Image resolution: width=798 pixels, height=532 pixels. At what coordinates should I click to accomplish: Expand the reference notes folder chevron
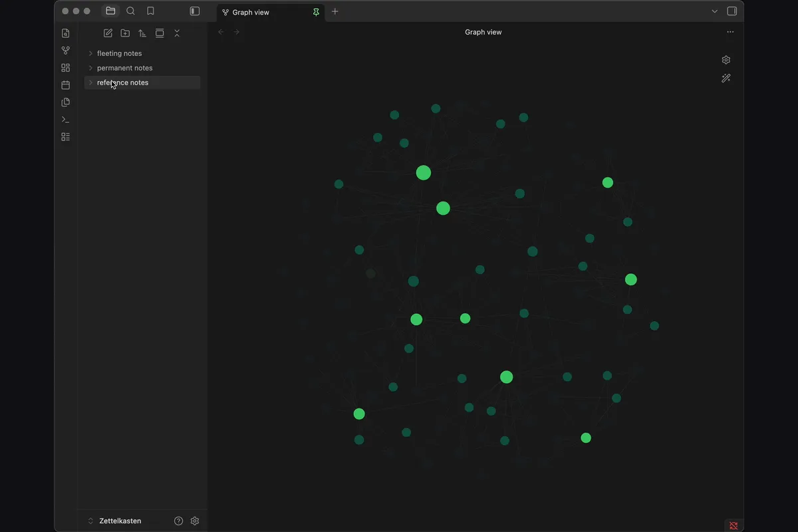[90, 82]
